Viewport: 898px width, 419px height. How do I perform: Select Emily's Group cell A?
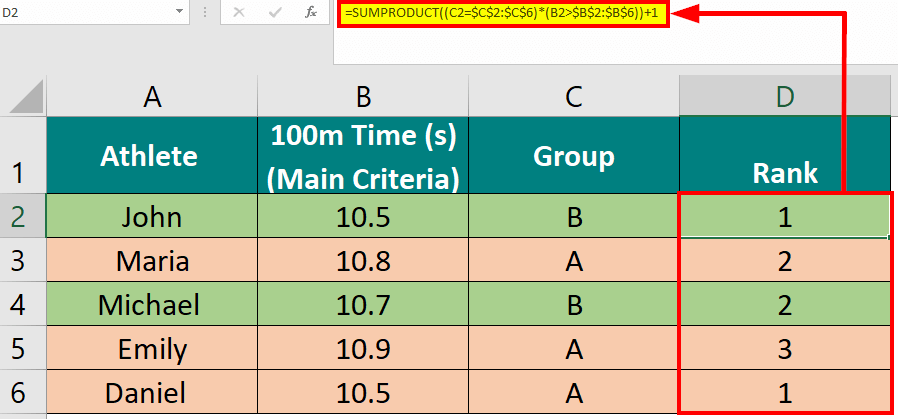click(574, 348)
